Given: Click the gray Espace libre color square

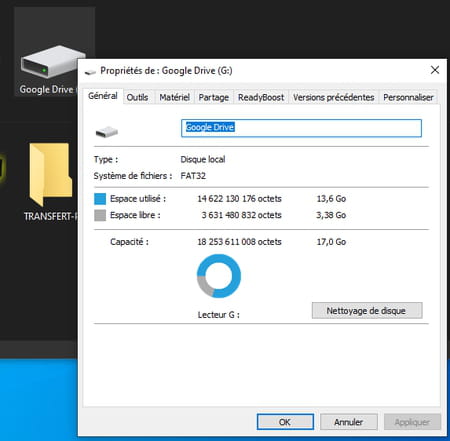Looking at the screenshot, I should (100, 215).
